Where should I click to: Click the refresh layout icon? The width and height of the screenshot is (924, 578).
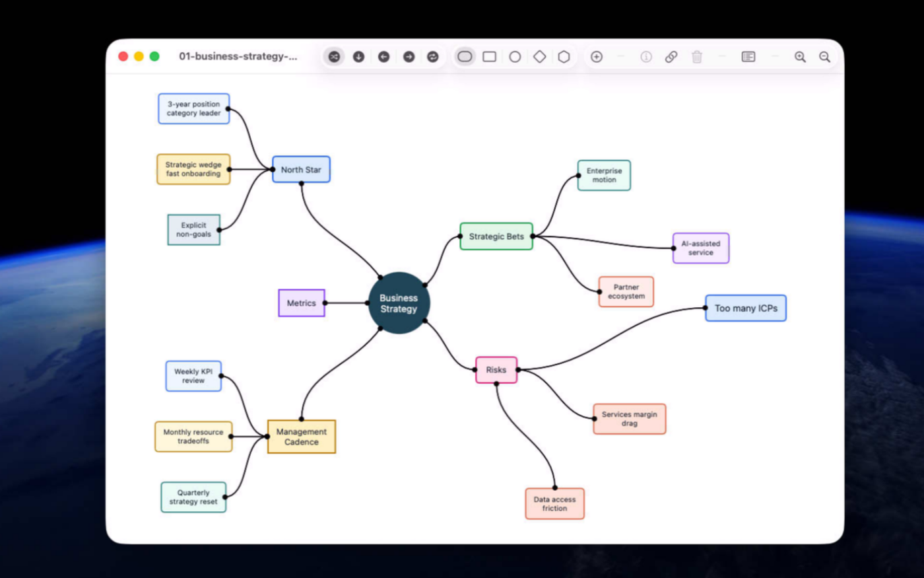click(433, 57)
